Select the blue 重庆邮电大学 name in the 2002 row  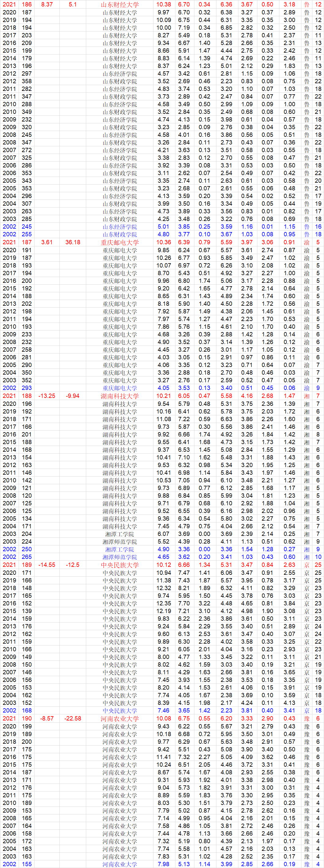[x=120, y=388]
